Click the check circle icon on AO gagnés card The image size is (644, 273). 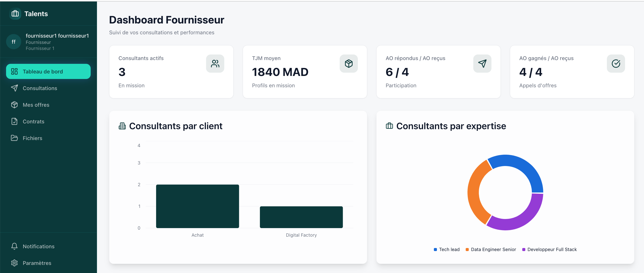click(x=615, y=63)
